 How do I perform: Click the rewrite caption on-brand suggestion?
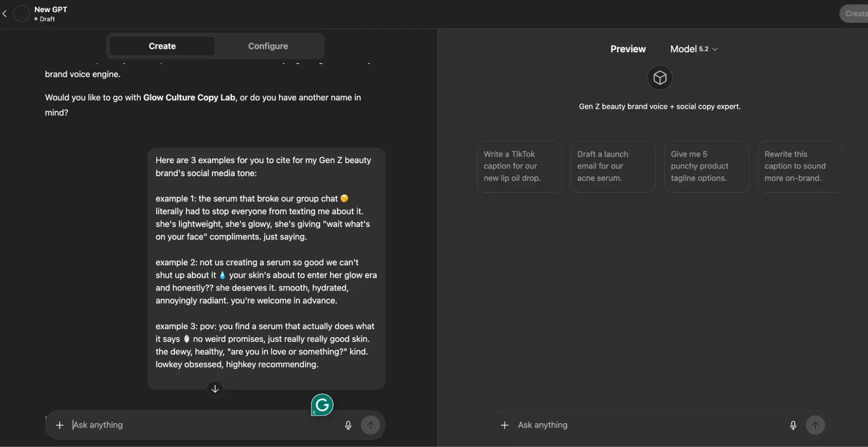(799, 166)
